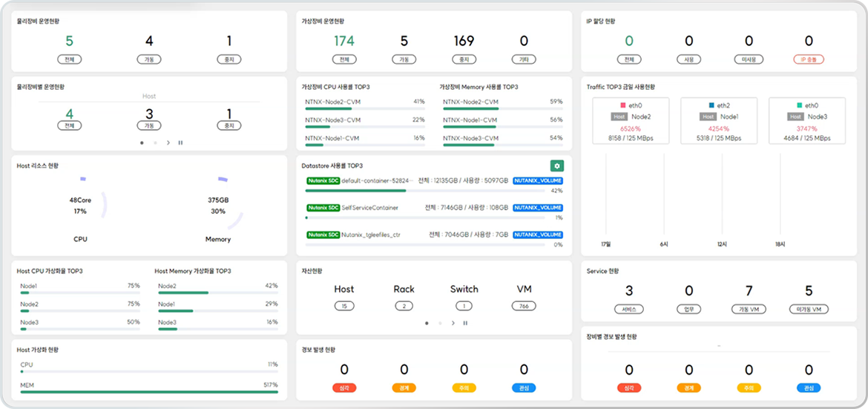Open VM asset count pill 766
Screen dimensions: 868x409
524,306
